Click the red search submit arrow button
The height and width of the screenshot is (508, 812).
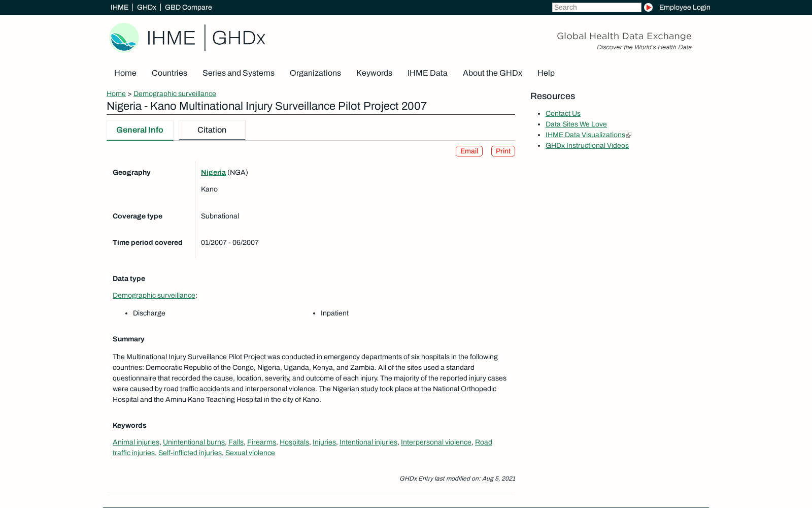click(x=648, y=7)
